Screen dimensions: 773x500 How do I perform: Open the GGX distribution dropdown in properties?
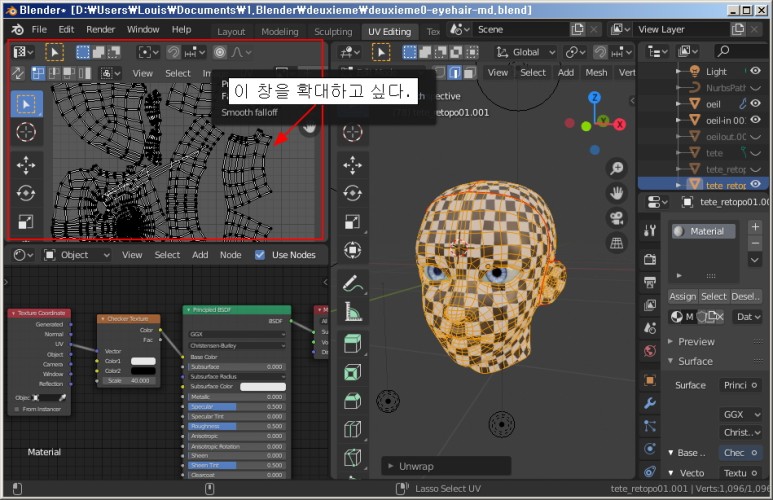coord(740,414)
